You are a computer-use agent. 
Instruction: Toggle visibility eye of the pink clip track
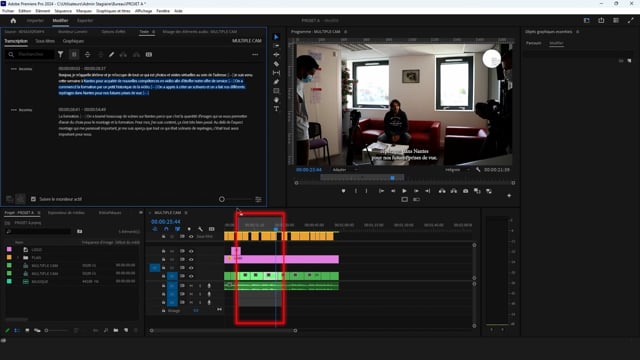click(x=191, y=259)
